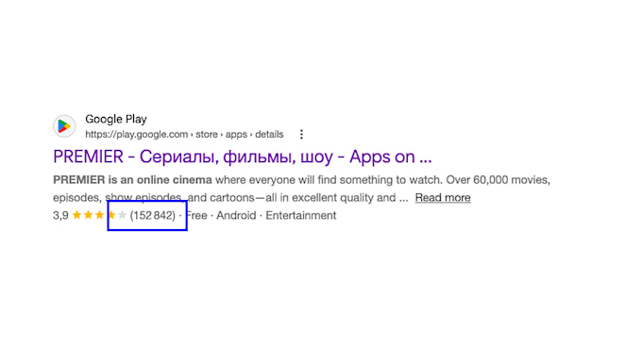This screenshot has height=364, width=642.
Task: Click 'apps' in the URL breadcrumb
Action: [x=236, y=135]
